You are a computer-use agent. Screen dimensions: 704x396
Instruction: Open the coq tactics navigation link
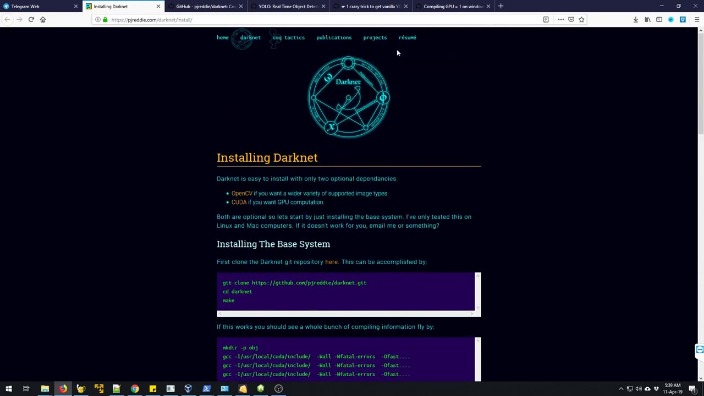pyautogui.click(x=289, y=38)
